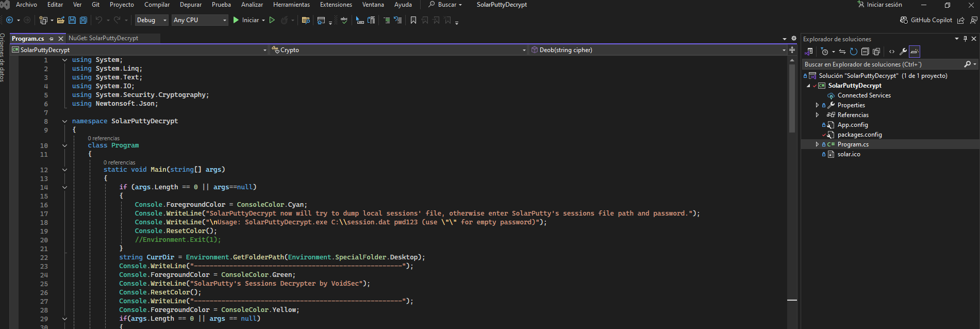Click the Pending Changes Filter clock icon
Viewport: 980px width, 329px height.
pos(824,52)
